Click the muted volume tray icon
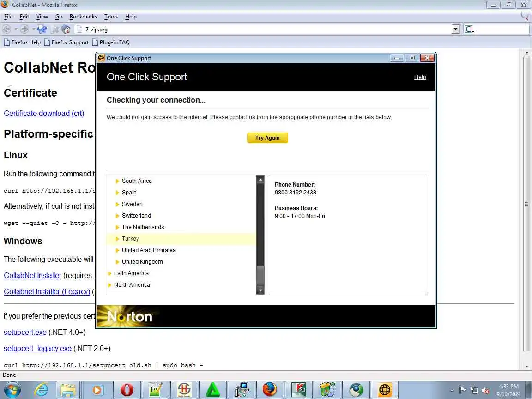 click(x=485, y=391)
